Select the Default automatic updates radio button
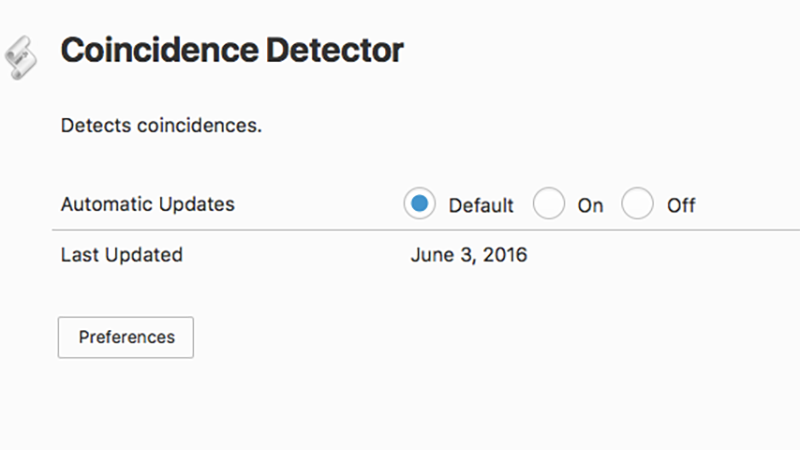 (x=419, y=204)
